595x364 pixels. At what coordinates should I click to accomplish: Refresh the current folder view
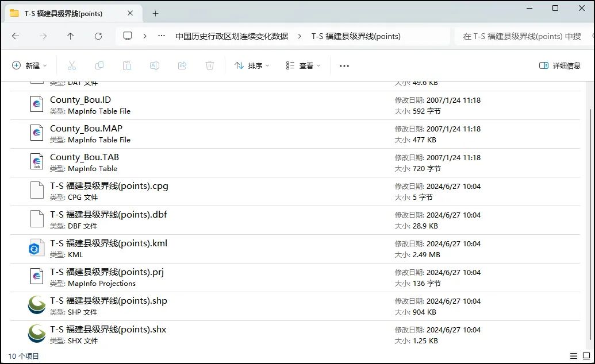coord(98,36)
